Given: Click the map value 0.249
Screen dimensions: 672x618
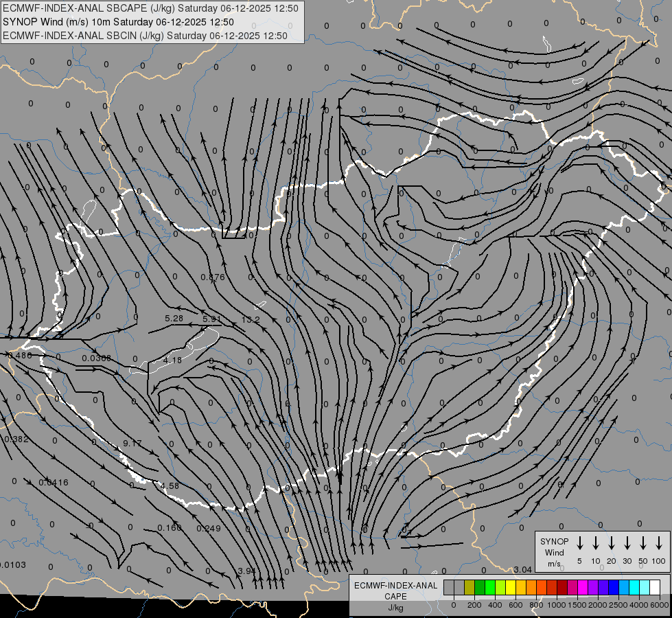Looking at the screenshot, I should (209, 528).
